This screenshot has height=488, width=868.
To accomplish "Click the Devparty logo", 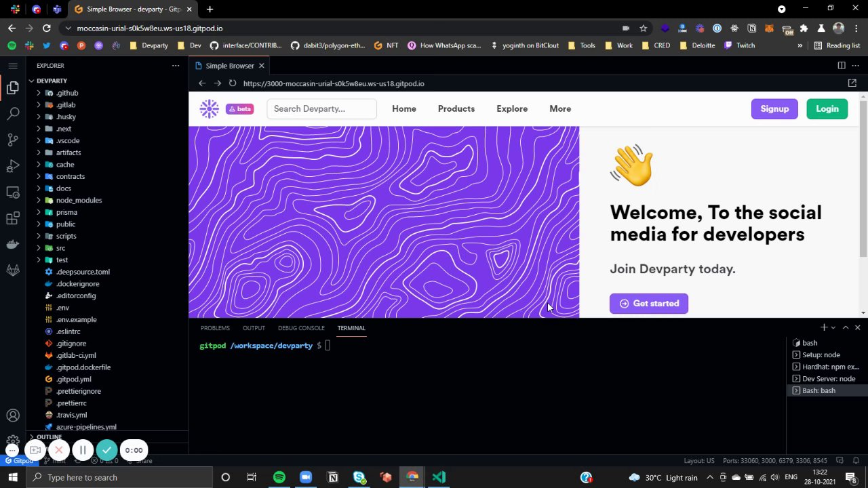I will coord(210,108).
